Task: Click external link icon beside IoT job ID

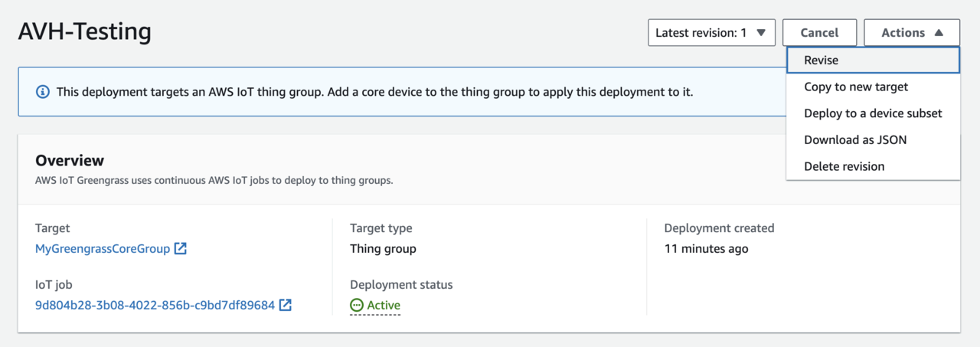Action: tap(286, 305)
